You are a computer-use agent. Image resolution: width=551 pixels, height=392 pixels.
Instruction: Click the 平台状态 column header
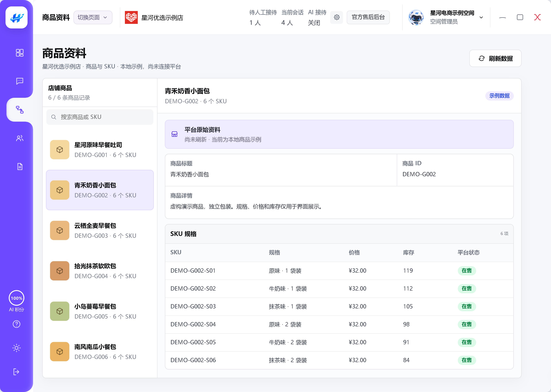point(468,252)
